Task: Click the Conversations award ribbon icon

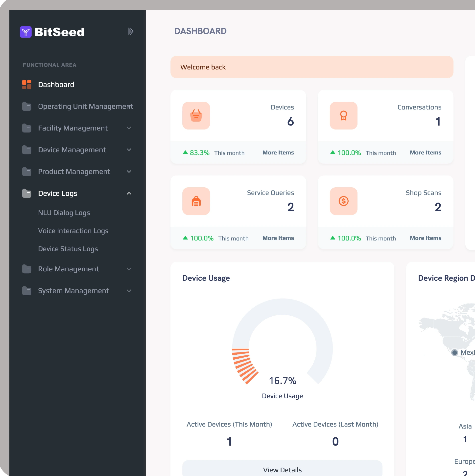Action: click(344, 116)
